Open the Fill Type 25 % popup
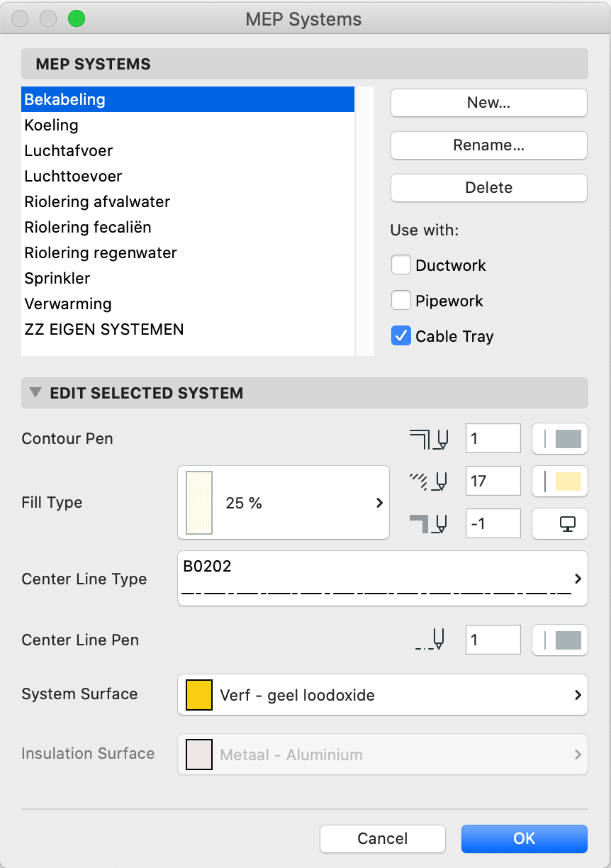The height and width of the screenshot is (868, 611). (284, 503)
